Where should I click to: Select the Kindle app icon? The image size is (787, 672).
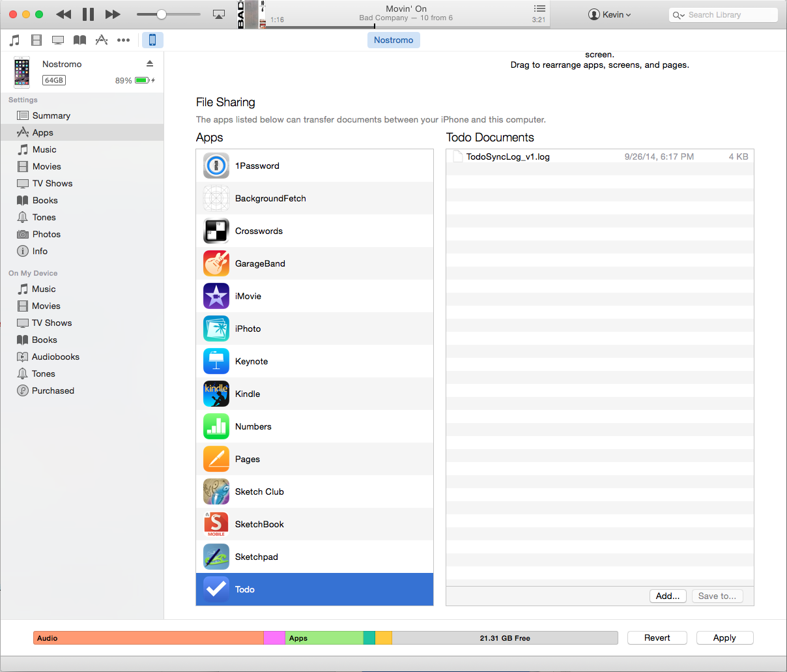tap(216, 394)
